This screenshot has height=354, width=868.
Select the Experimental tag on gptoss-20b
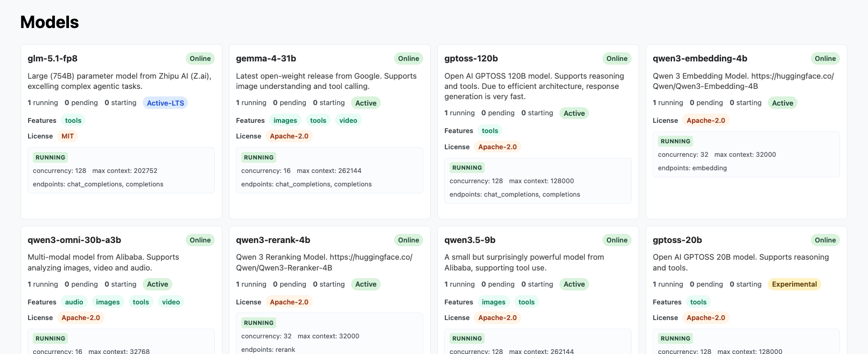tap(794, 284)
